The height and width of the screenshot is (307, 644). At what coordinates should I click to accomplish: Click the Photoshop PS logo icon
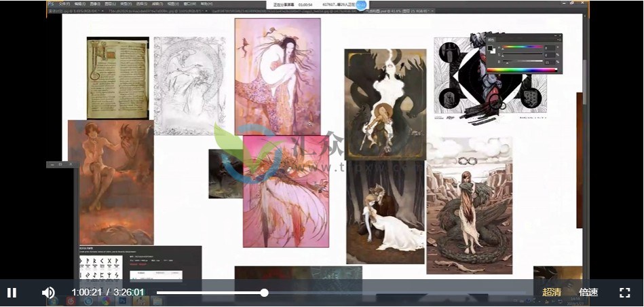coord(52,3)
